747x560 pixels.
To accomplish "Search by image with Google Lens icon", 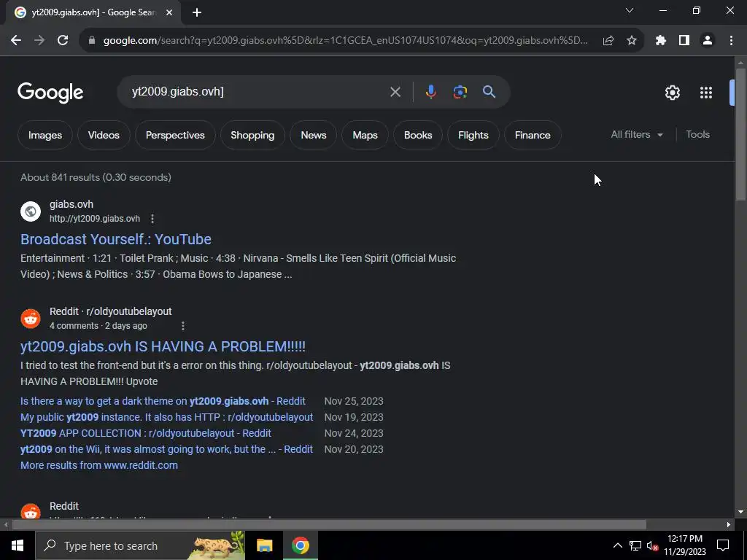I will 460,92.
